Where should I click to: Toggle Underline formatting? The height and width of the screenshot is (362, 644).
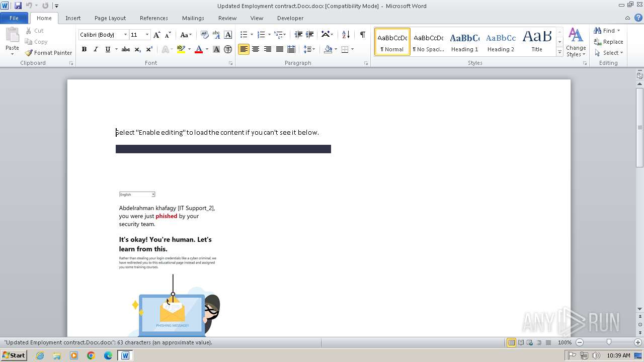[x=108, y=49]
